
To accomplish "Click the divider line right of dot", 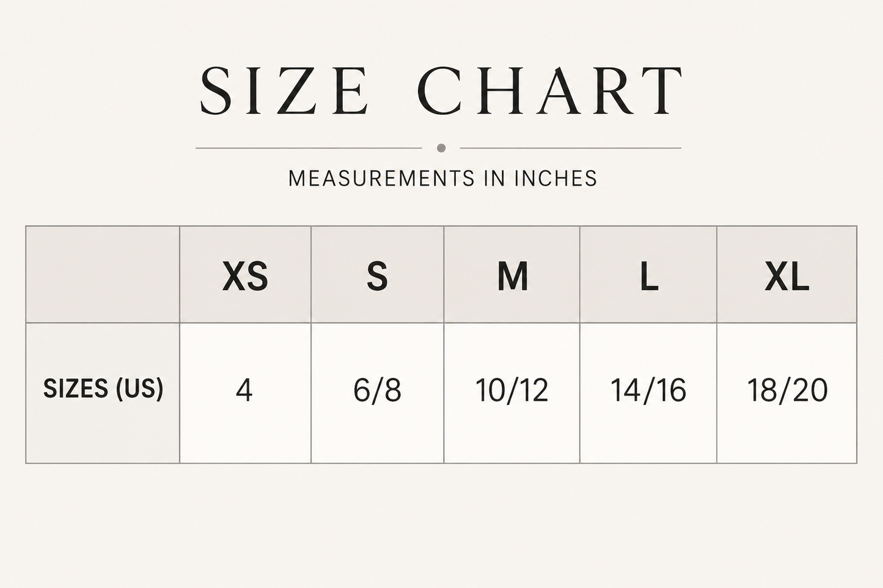I will 571,148.
